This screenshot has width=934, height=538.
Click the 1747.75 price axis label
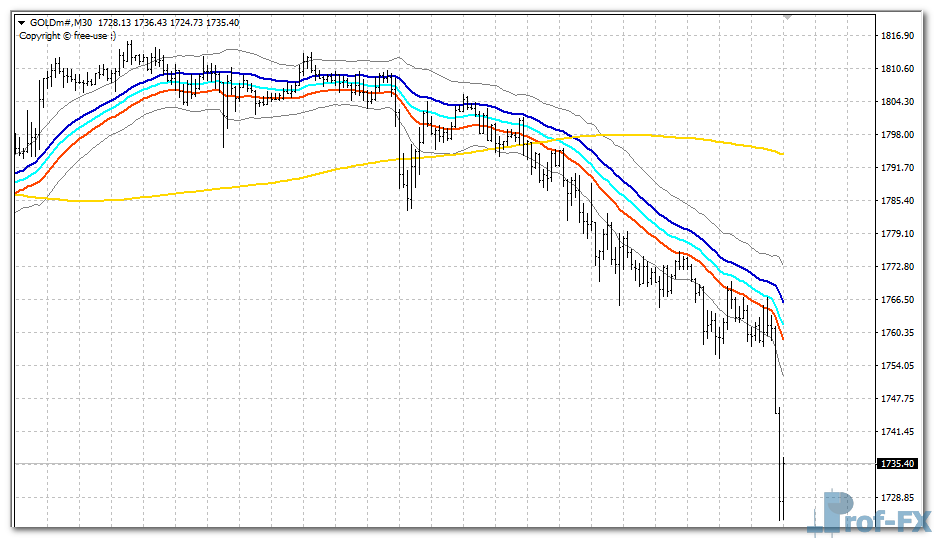[897, 399]
